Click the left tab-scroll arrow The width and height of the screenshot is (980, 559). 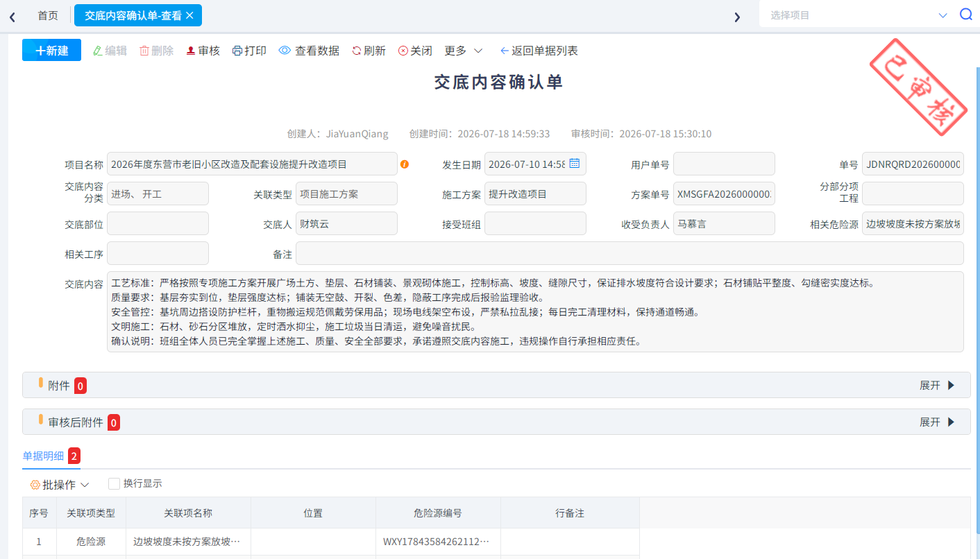tap(12, 16)
